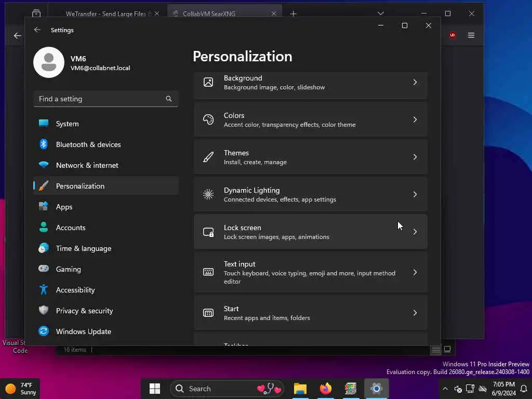Viewport: 532px width, 399px height.
Task: Click the VM6 profile avatar
Action: pos(49,62)
